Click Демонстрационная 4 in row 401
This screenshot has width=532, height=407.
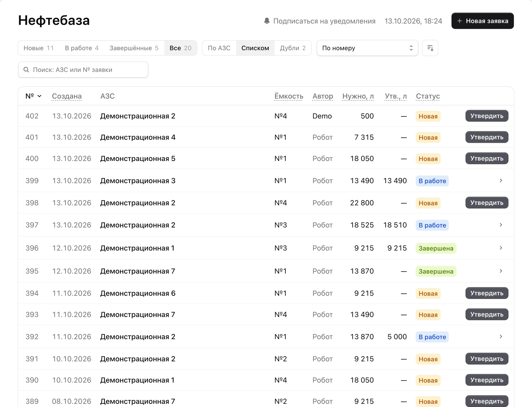pos(138,137)
